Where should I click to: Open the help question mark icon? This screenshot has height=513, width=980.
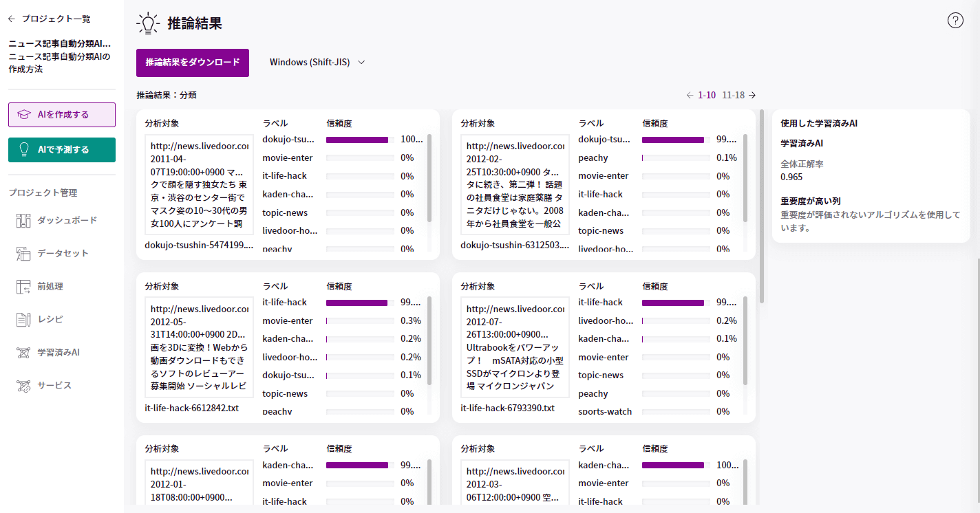click(x=955, y=21)
